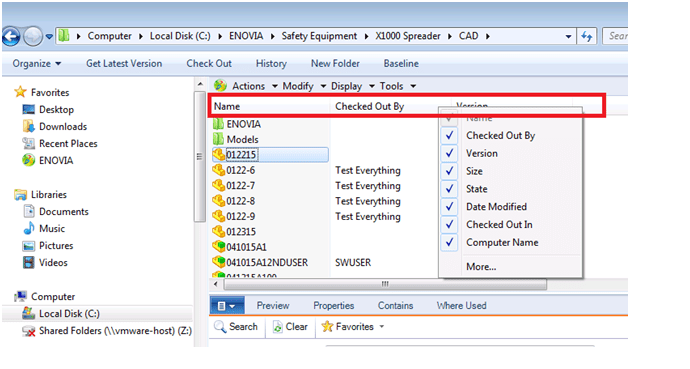Toggle the Checked Out In column checkbox
This screenshot has width=690, height=369.
point(449,225)
